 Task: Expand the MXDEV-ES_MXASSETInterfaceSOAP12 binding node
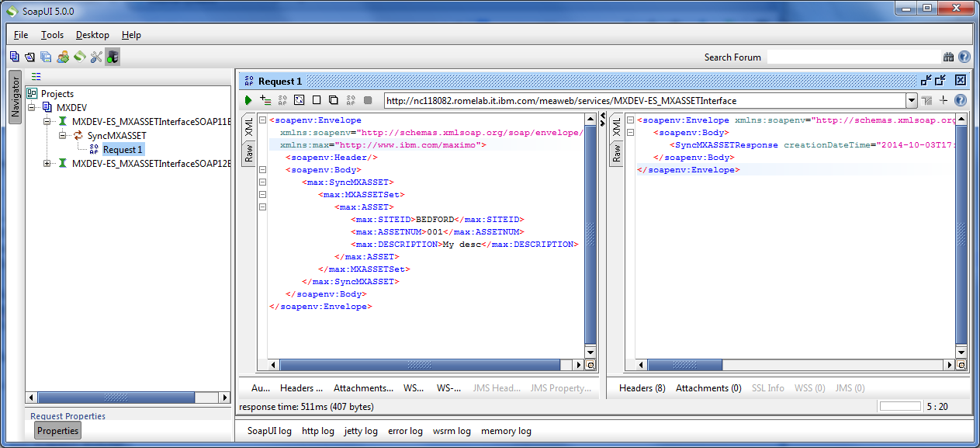[x=47, y=164]
